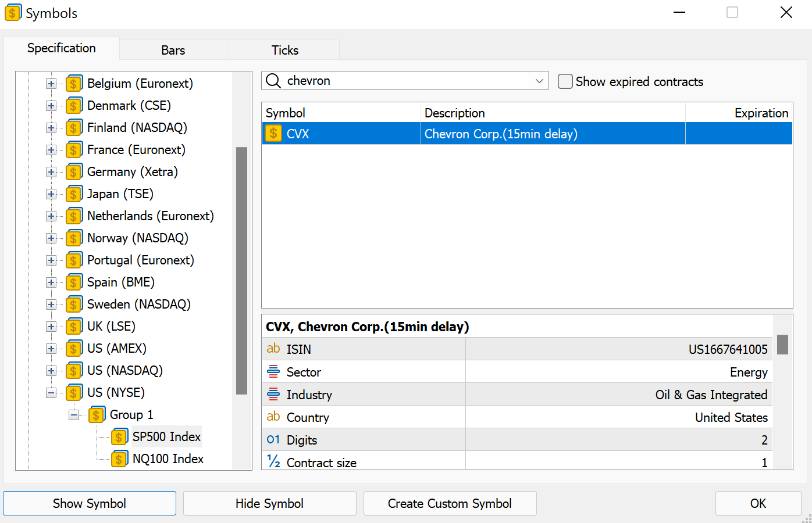Click the NQ100 Index group icon
Image resolution: width=812 pixels, height=523 pixels.
(x=119, y=459)
